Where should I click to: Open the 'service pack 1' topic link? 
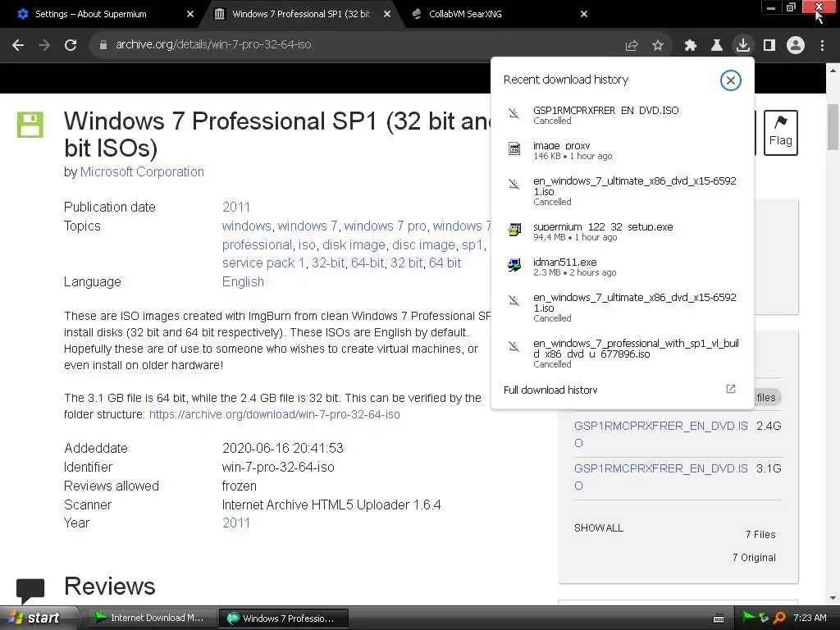pyautogui.click(x=263, y=263)
